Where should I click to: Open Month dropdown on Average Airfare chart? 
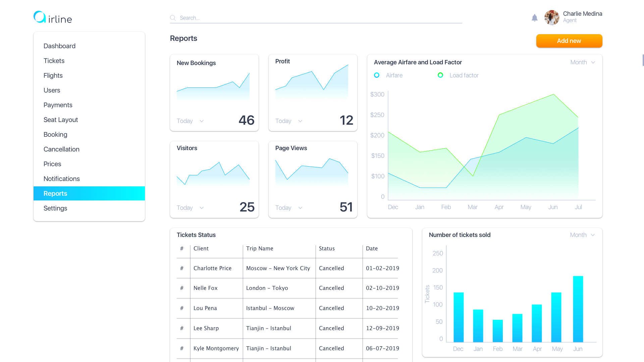click(583, 62)
